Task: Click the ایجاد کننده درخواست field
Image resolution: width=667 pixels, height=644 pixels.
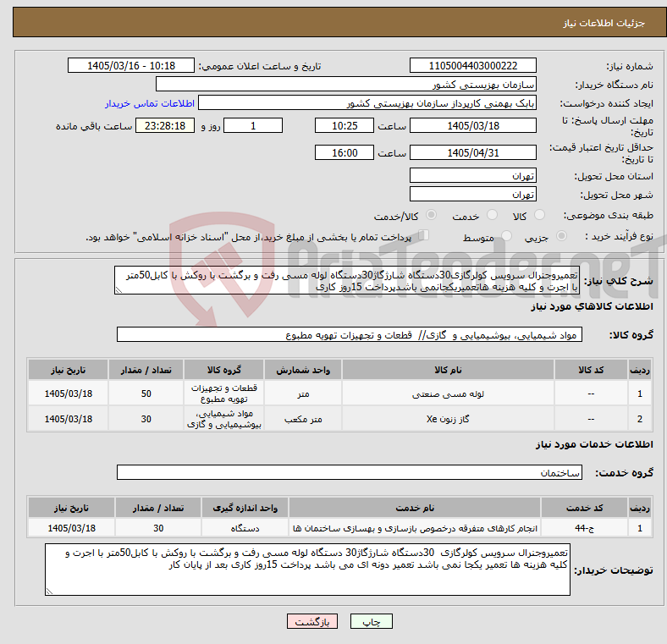Action: (x=367, y=103)
